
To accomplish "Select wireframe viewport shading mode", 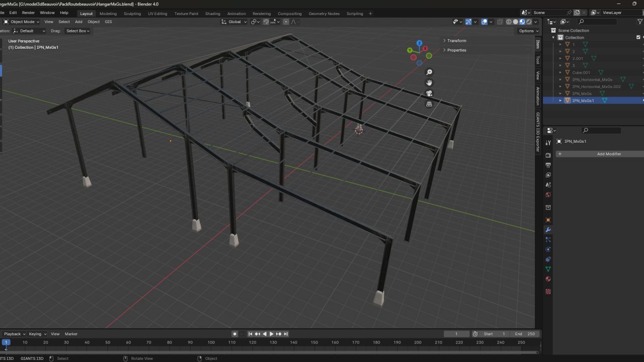I will 509,22.
